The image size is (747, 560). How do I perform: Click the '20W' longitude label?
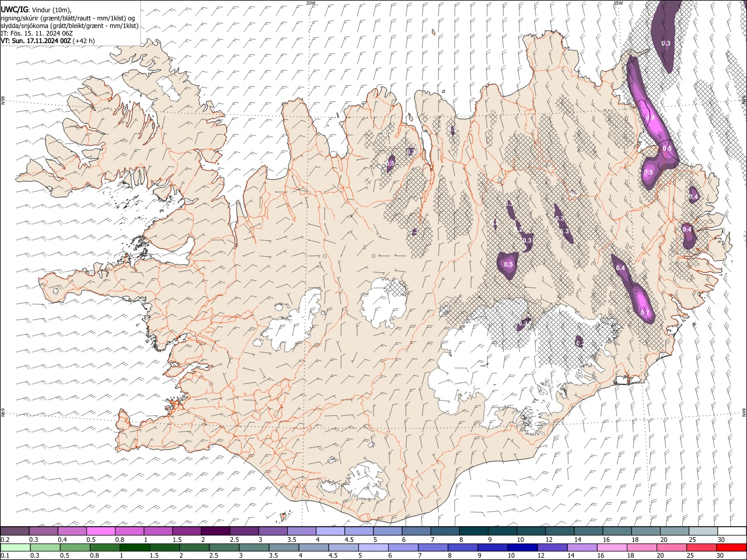tap(310, 3)
